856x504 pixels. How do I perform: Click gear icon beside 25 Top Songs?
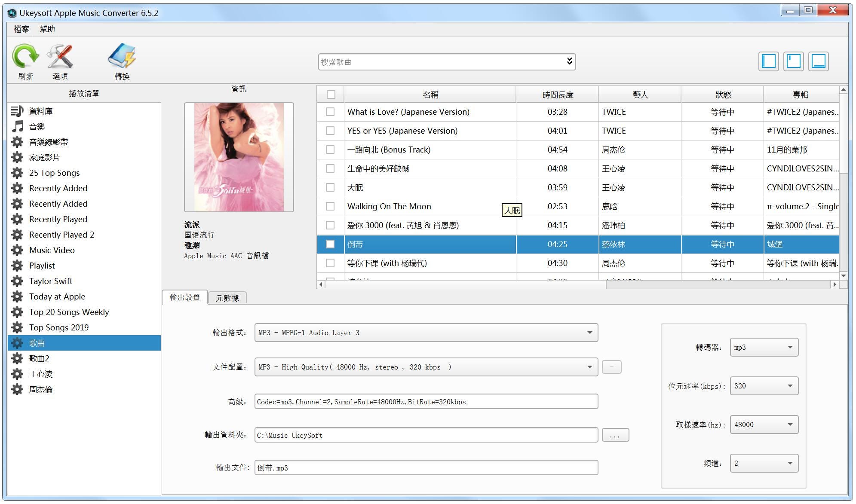(x=17, y=173)
